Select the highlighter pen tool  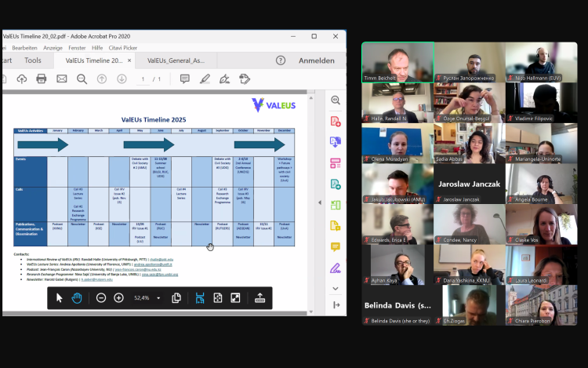point(205,79)
